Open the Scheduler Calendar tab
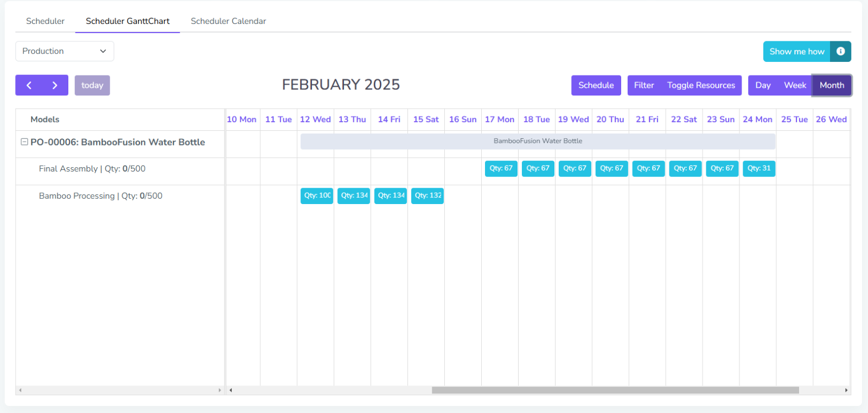868x413 pixels. coord(228,21)
